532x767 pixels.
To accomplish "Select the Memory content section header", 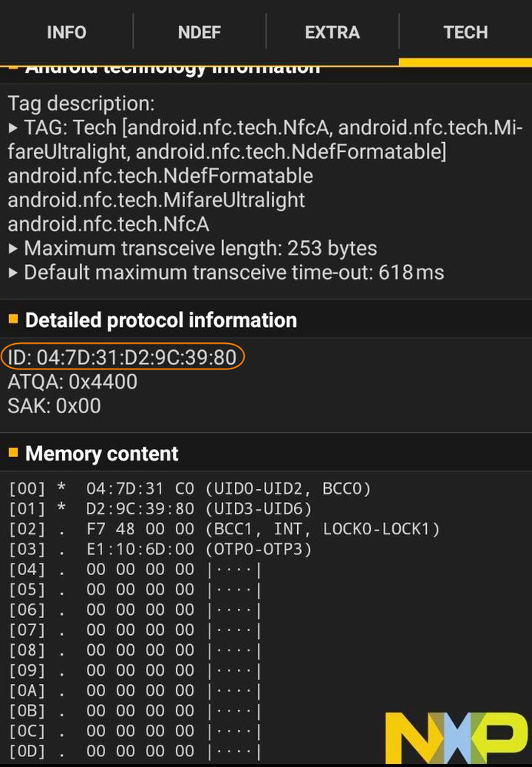I will [102, 454].
